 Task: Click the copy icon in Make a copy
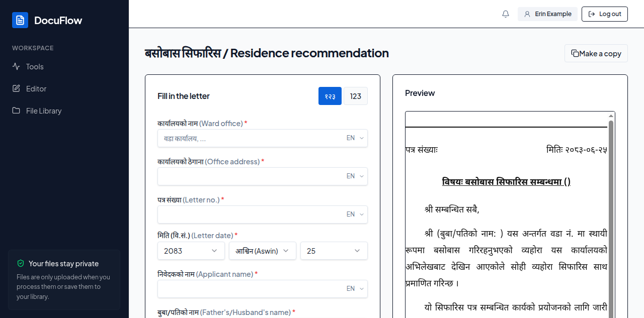tap(575, 53)
